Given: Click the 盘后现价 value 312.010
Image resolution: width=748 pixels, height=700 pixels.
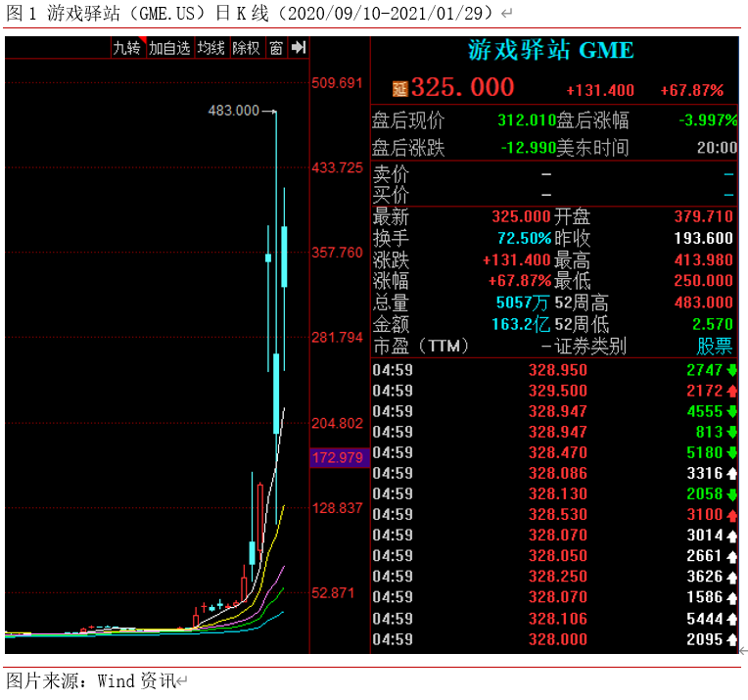Looking at the screenshot, I should click(527, 120).
